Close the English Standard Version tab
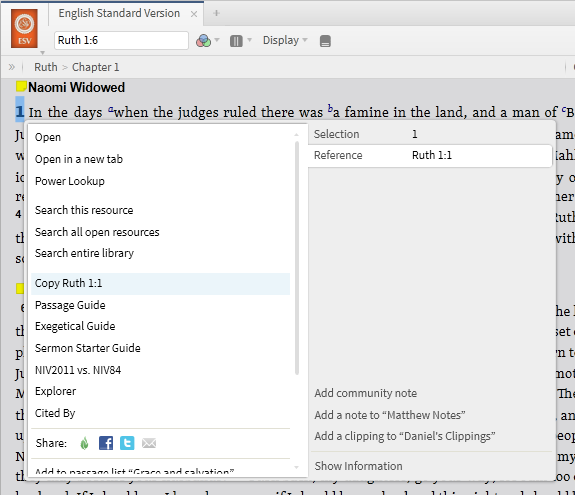Viewport: 575px width, 495px height. pos(194,14)
